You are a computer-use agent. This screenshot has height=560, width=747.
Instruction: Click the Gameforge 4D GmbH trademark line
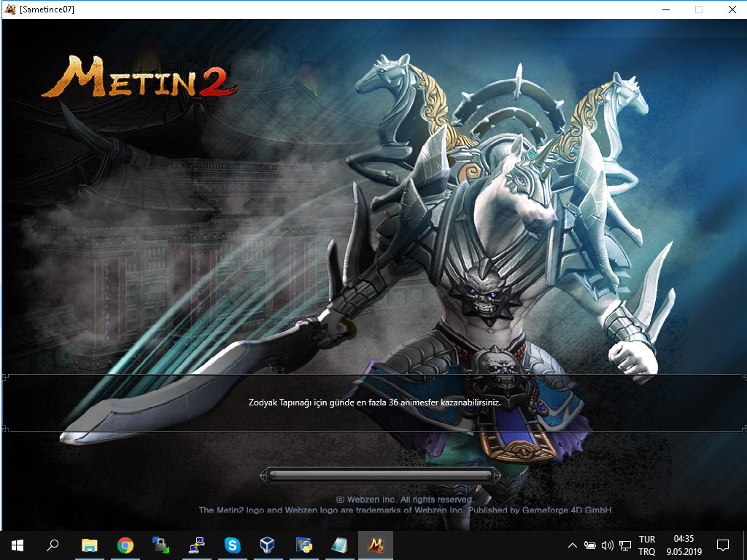click(406, 510)
